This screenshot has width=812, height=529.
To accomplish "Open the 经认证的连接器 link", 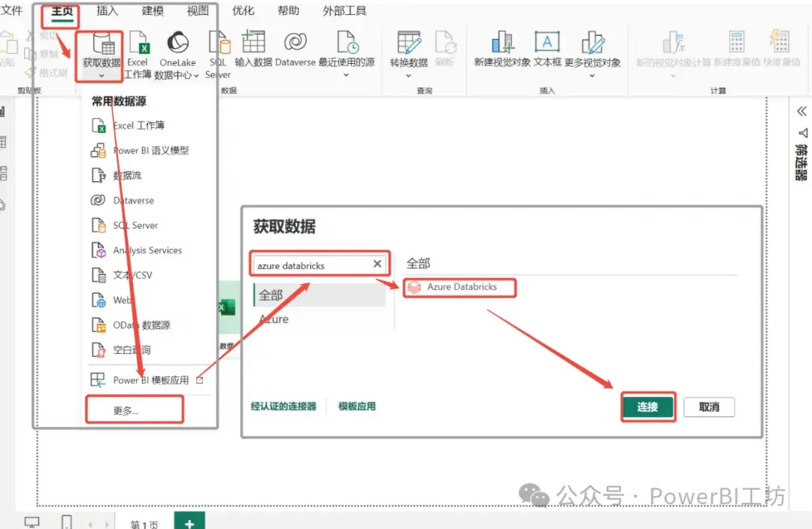I will 284,404.
